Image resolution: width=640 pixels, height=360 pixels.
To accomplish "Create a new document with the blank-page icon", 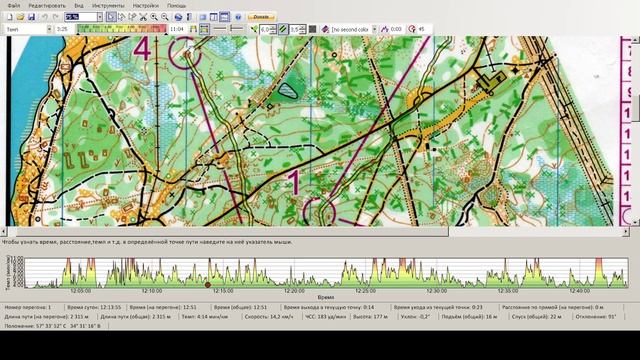I will [10, 17].
